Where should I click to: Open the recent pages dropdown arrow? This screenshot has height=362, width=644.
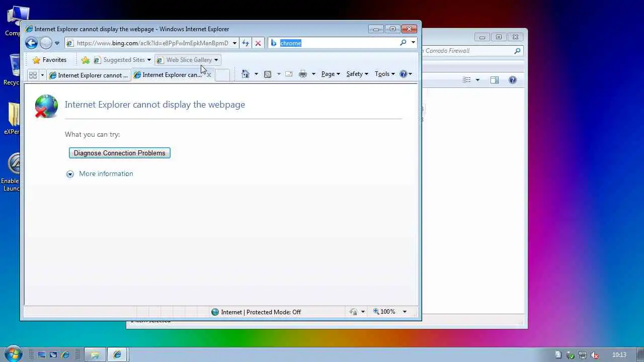(57, 43)
